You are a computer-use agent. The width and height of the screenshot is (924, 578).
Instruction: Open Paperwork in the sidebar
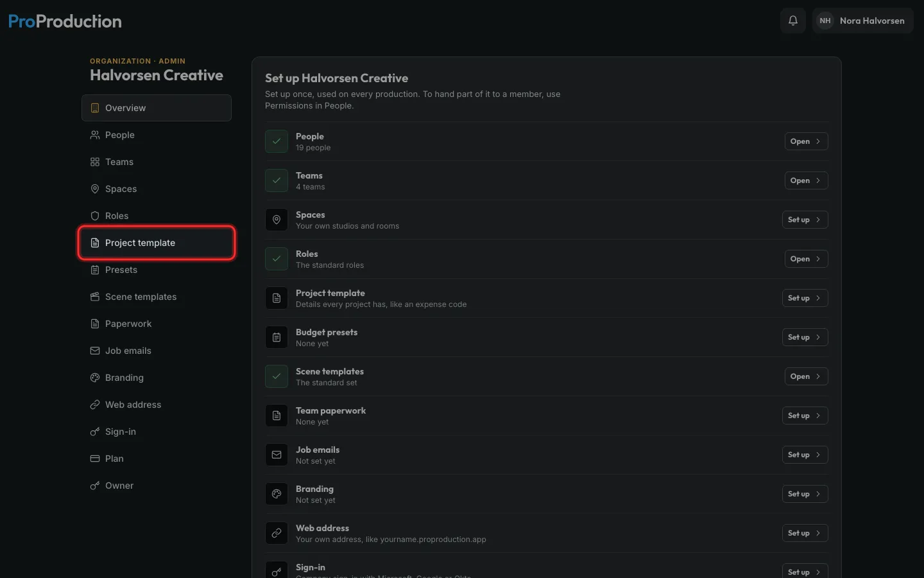157,324
